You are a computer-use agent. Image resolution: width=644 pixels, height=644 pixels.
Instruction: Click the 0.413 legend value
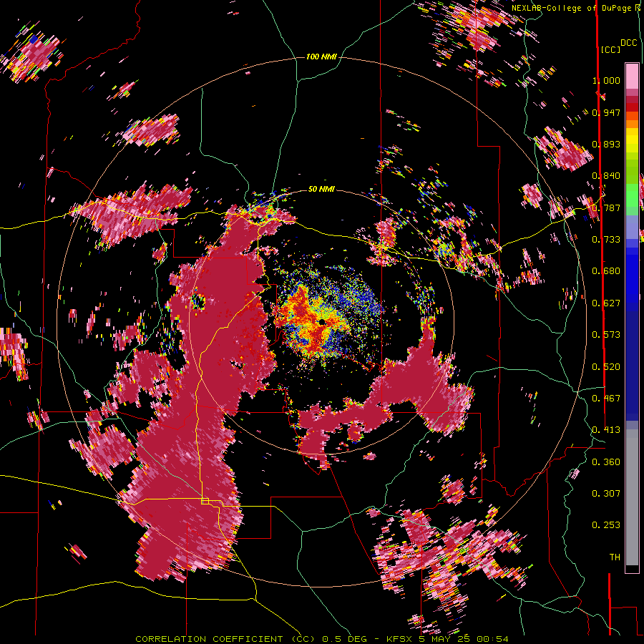(x=606, y=430)
